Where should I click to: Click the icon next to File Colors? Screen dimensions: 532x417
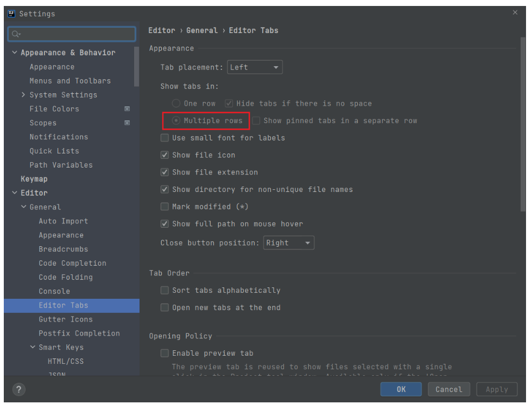tap(126, 108)
